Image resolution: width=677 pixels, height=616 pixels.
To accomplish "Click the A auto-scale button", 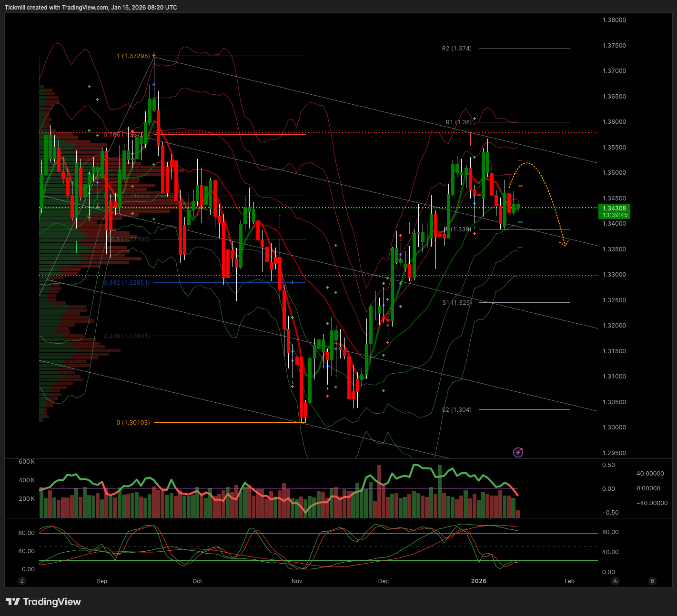I will [x=616, y=581].
